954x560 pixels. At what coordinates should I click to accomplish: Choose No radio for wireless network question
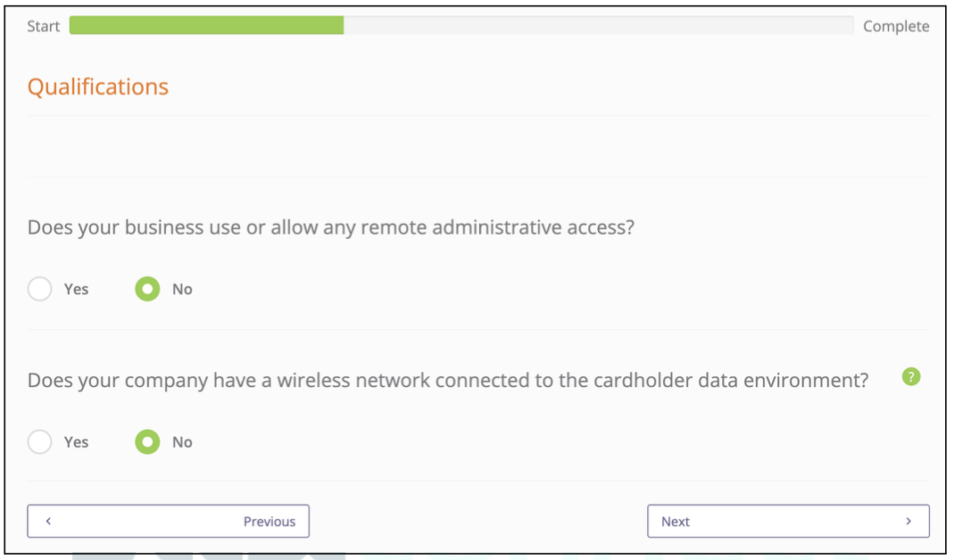[147, 441]
